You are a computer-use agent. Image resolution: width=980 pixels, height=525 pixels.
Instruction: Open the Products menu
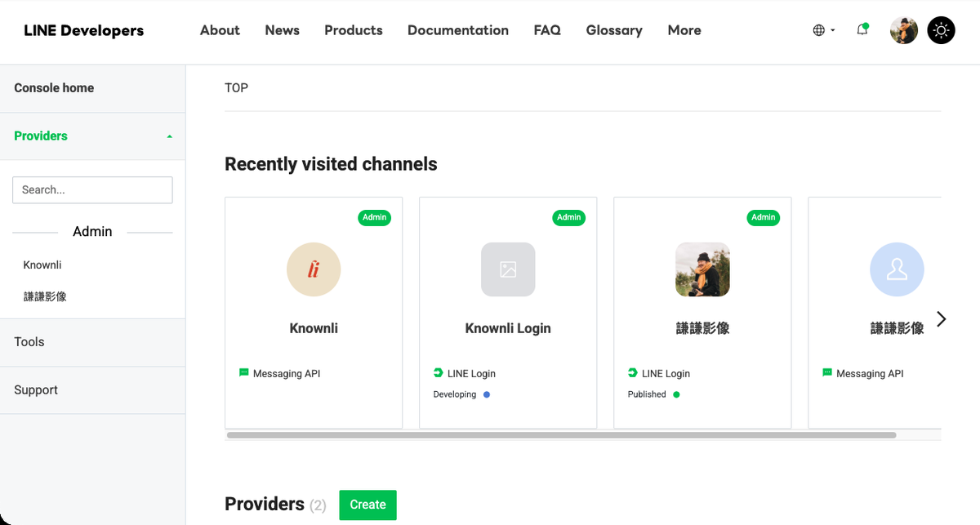pyautogui.click(x=353, y=30)
